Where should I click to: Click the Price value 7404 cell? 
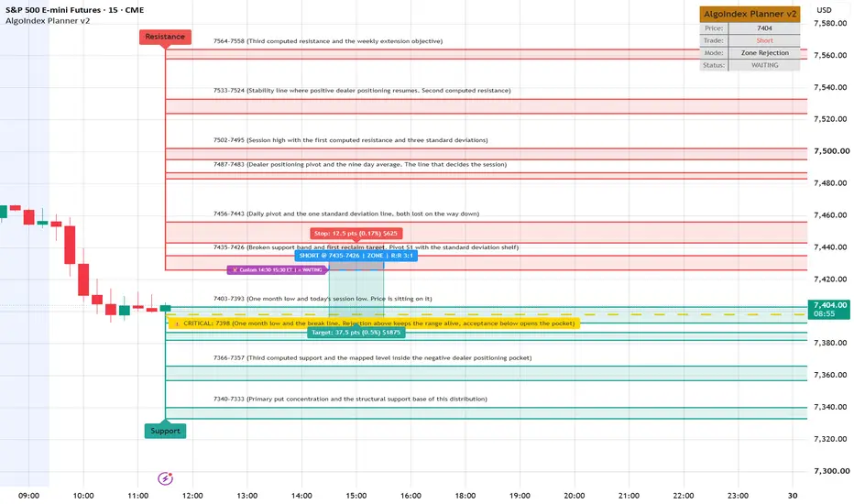pos(764,28)
